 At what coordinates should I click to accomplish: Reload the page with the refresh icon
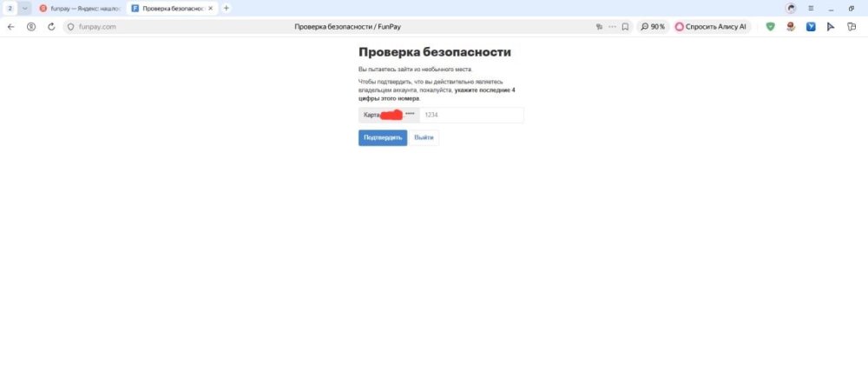tap(51, 27)
